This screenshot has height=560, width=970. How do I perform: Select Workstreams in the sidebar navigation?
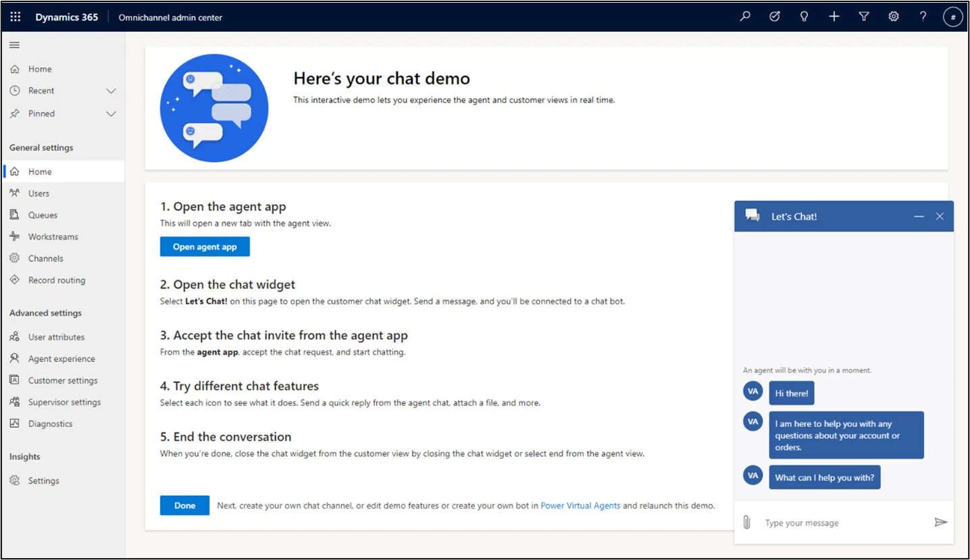point(52,236)
